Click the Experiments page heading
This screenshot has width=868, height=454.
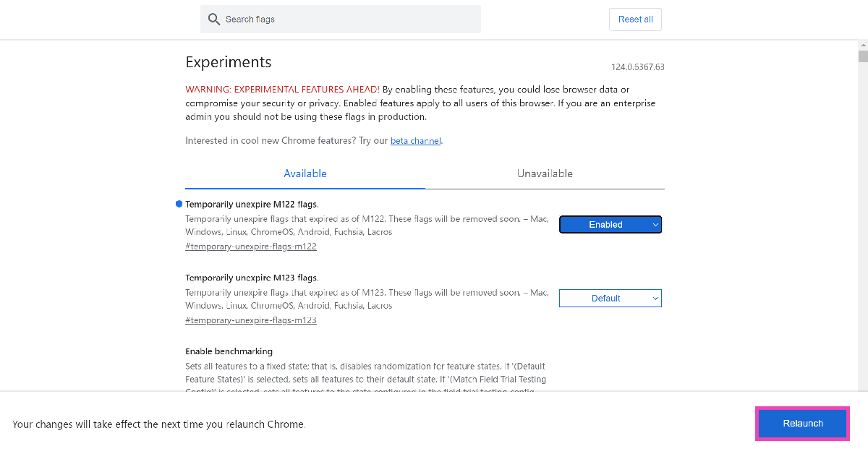228,62
